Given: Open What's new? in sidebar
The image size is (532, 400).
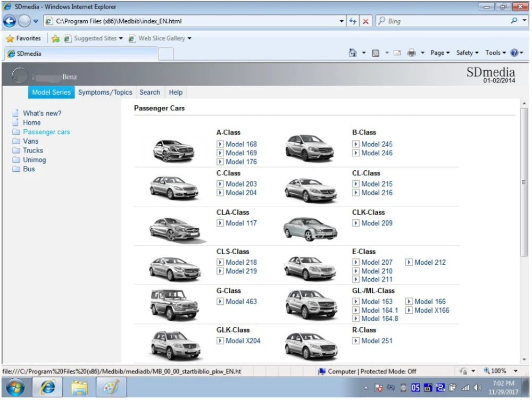Looking at the screenshot, I should point(42,113).
